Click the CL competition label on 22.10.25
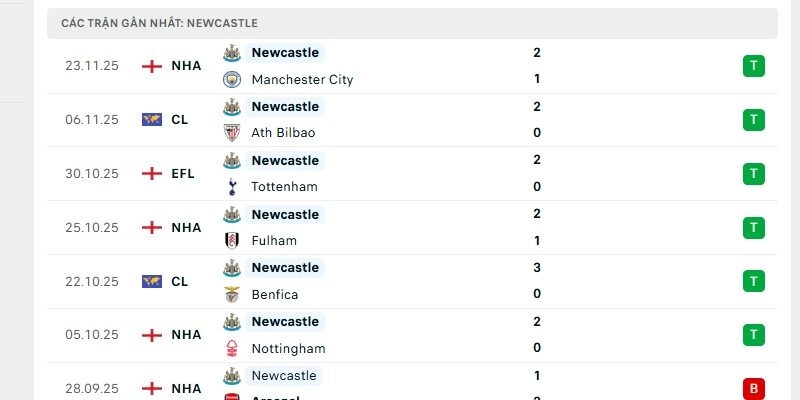 180,282
